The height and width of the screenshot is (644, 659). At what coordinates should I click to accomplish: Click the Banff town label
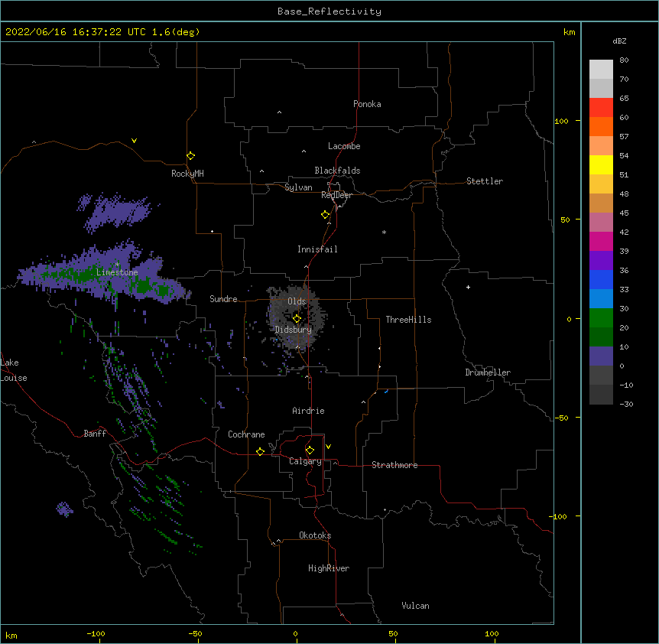95,434
